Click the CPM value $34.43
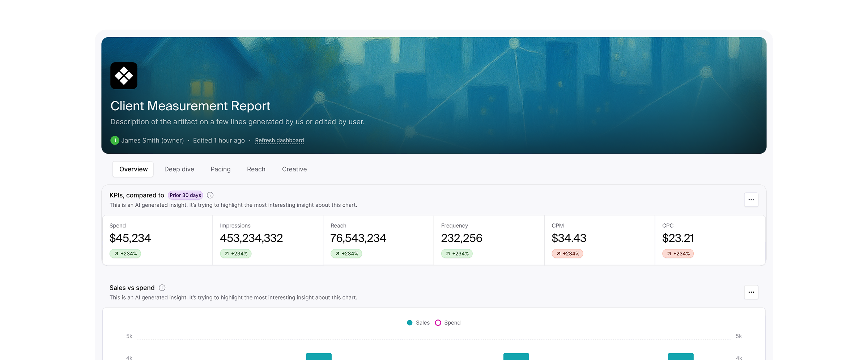Viewport: 868px width, 360px height. [569, 238]
